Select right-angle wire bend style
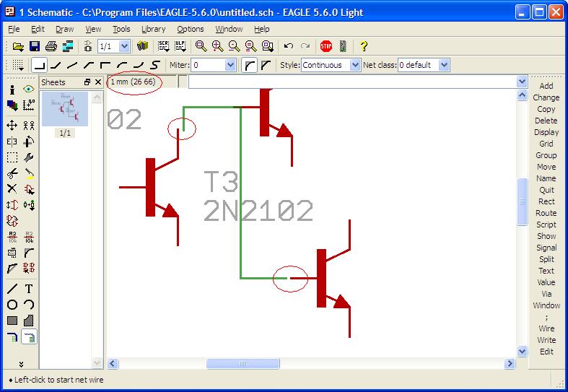 tap(39, 65)
